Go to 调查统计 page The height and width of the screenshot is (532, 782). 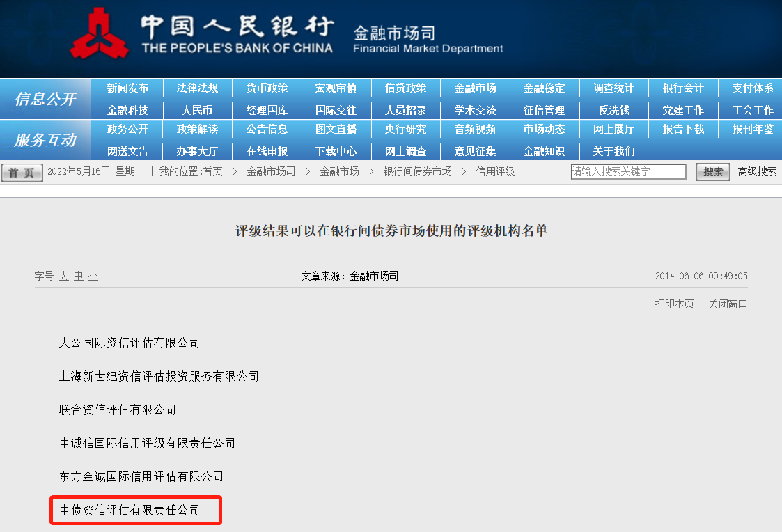[x=614, y=88]
